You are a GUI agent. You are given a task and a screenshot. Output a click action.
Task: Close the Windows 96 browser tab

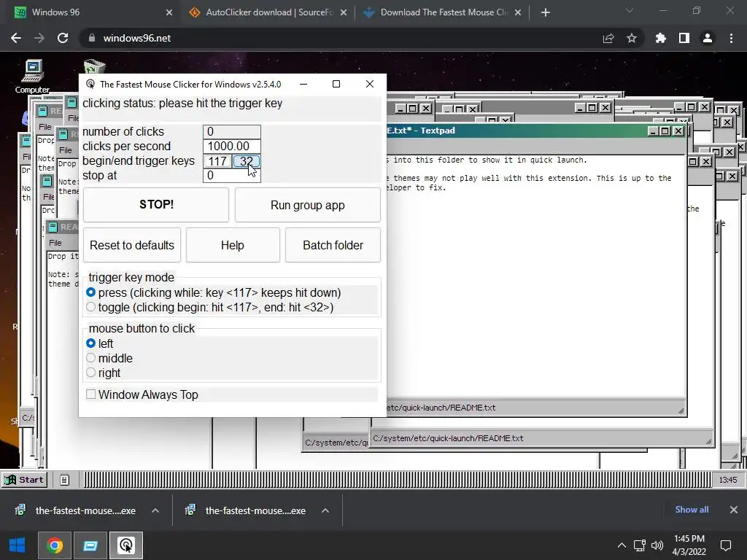coord(169,12)
